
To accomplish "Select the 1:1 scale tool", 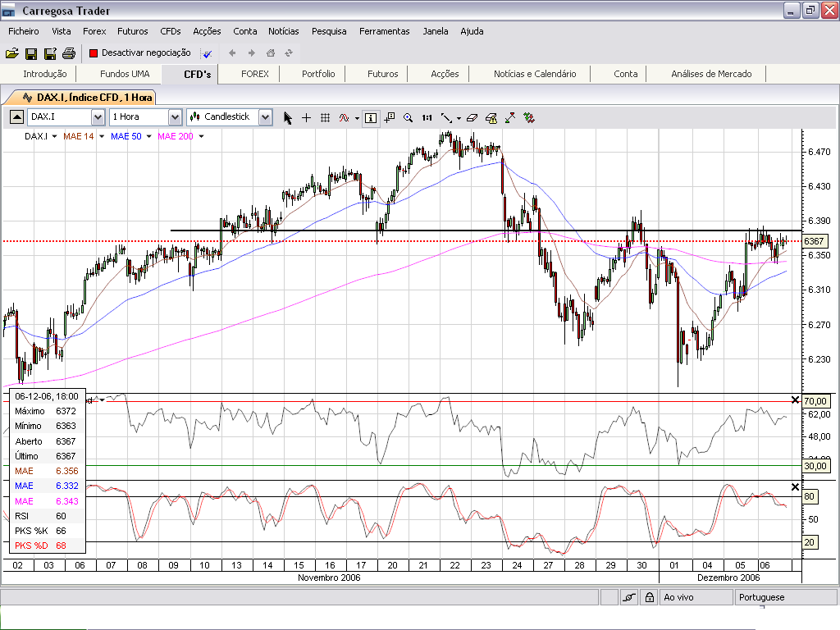I will tap(426, 117).
